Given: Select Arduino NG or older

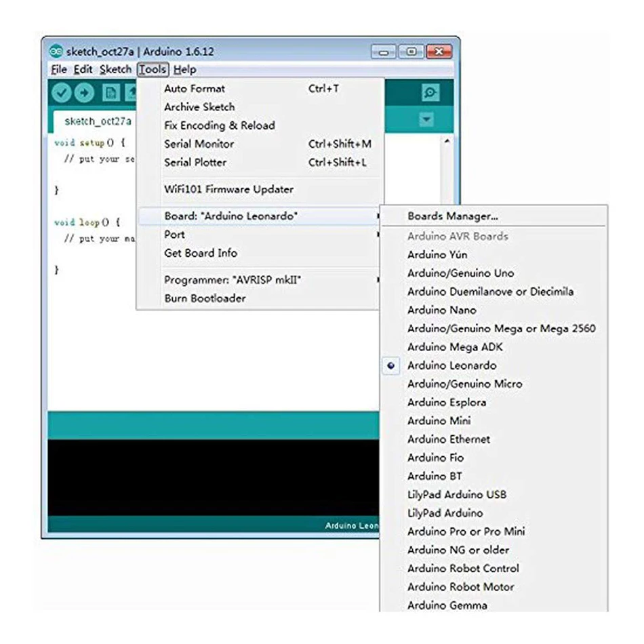Looking at the screenshot, I should tap(494, 550).
